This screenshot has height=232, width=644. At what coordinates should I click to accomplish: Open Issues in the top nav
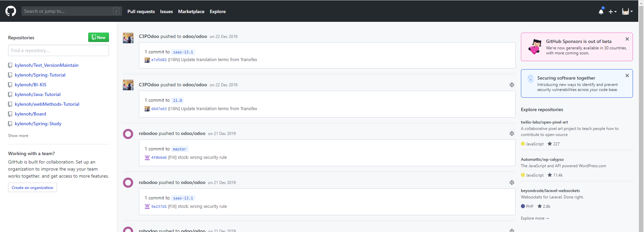coord(166,11)
